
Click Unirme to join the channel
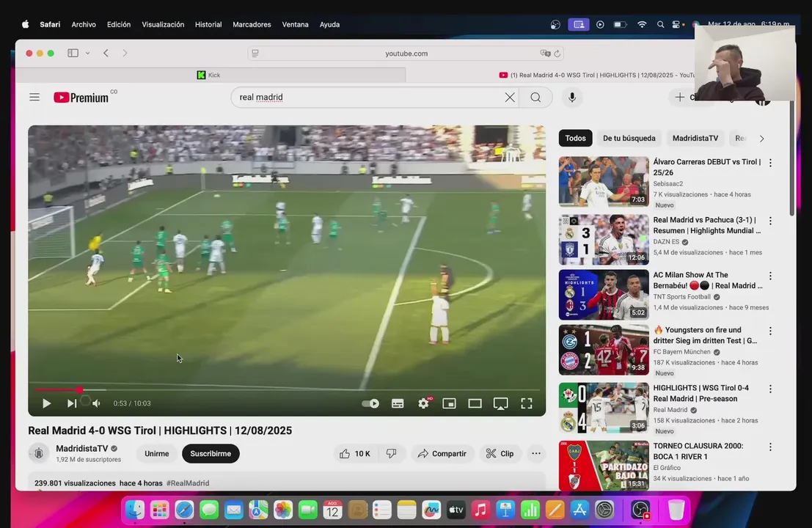pyautogui.click(x=157, y=453)
